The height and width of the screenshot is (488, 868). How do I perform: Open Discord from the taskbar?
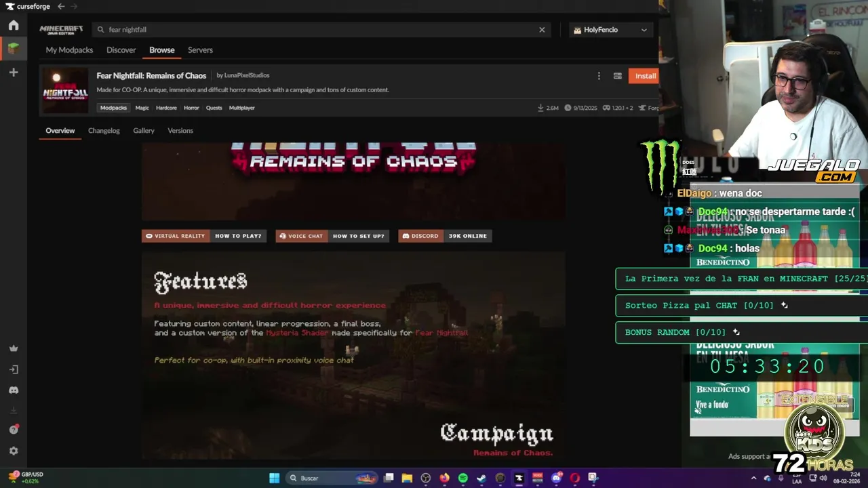tap(557, 478)
